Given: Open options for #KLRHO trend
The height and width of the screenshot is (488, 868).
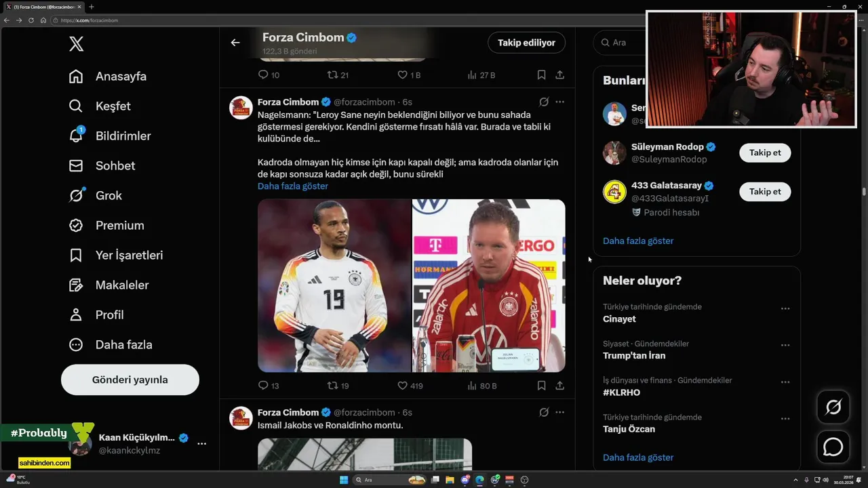Looking at the screenshot, I should [785, 382].
